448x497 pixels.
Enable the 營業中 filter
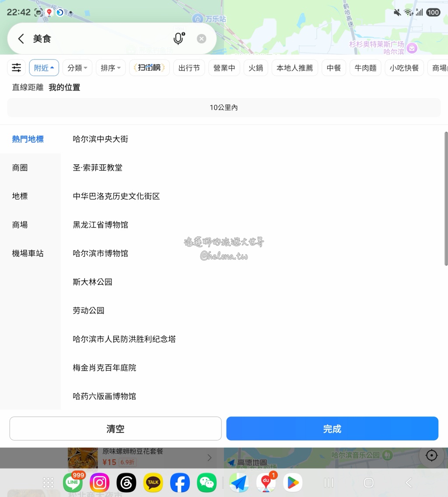click(224, 68)
